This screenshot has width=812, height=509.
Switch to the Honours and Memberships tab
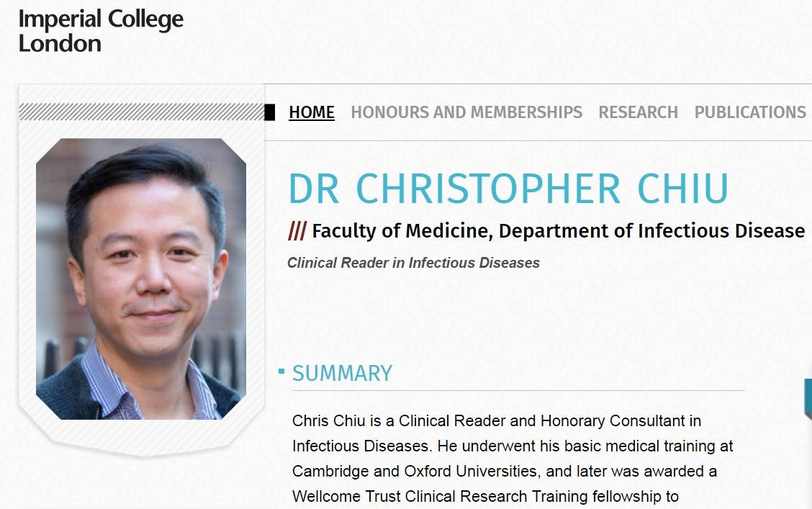[x=466, y=112]
